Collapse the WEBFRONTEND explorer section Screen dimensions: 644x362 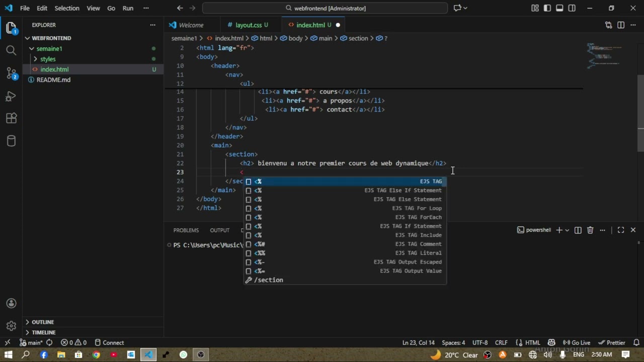pos(51,38)
